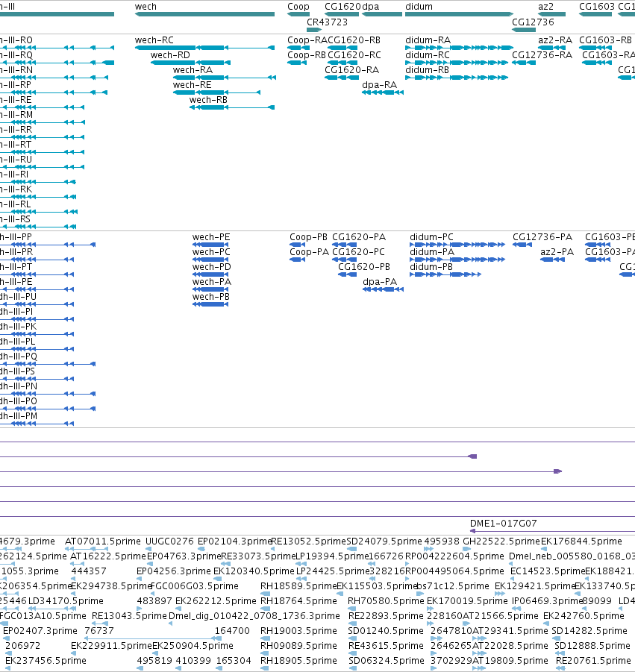
Task: Open the IP06469.3prime EST label
Action: [x=547, y=601]
